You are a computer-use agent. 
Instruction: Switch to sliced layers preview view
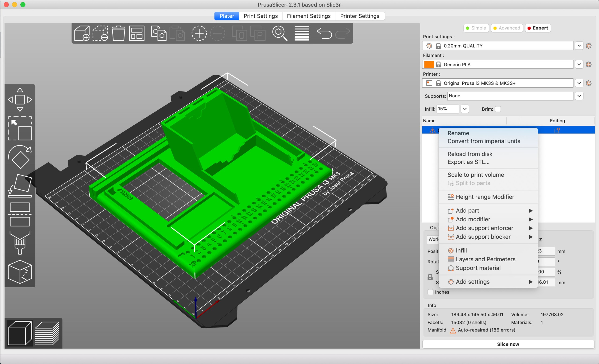click(47, 333)
